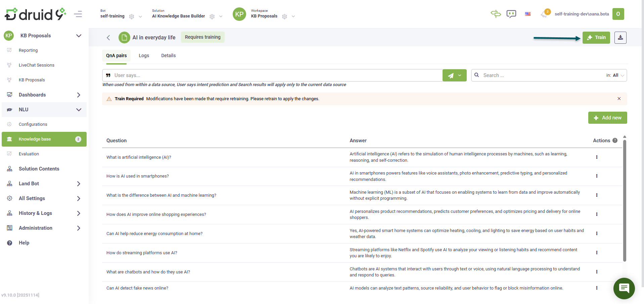Image resolution: width=644 pixels, height=304 pixels.
Task: Expand the Bot self-training dropdown chevron
Action: (x=140, y=16)
